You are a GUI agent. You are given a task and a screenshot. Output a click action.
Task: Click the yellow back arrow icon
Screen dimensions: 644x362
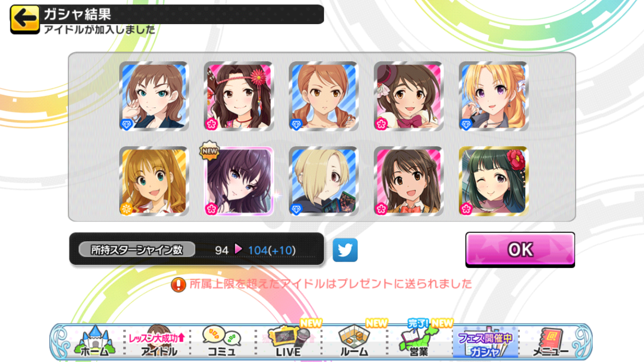point(25,19)
